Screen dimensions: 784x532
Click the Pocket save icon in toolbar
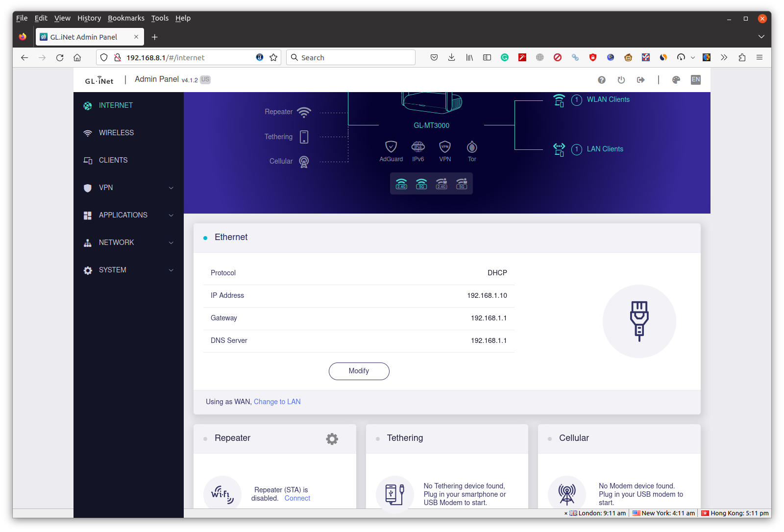pyautogui.click(x=434, y=57)
